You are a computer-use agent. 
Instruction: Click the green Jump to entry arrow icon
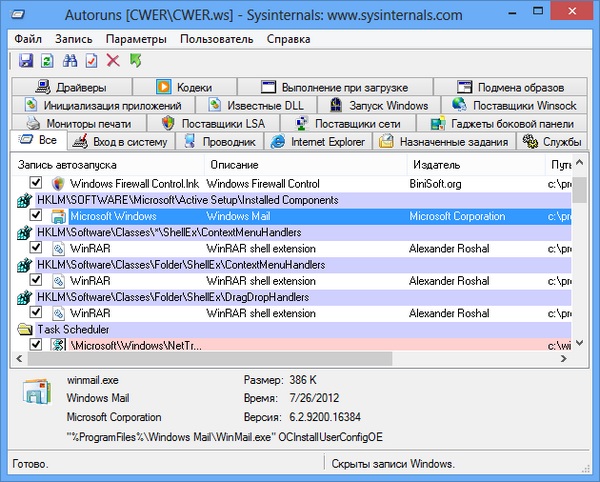click(x=135, y=61)
